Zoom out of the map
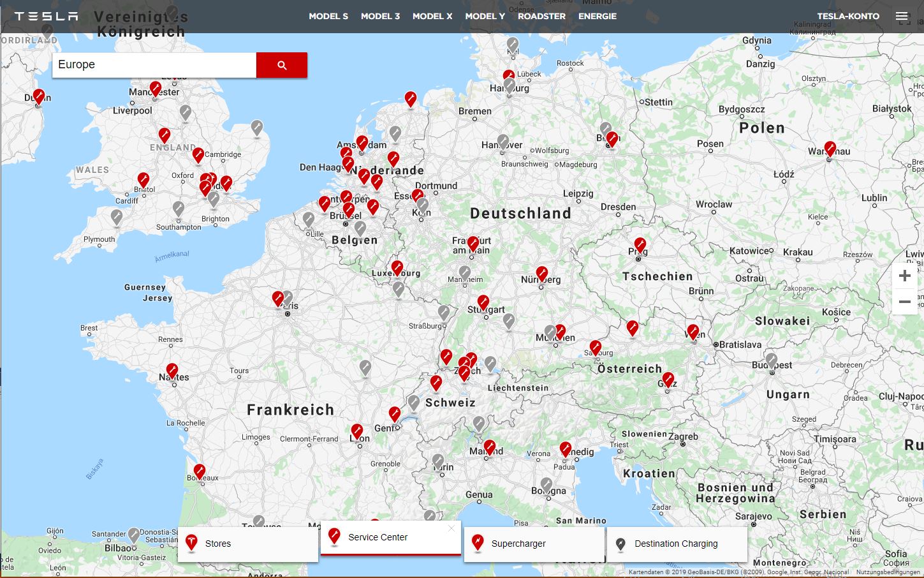 904,302
